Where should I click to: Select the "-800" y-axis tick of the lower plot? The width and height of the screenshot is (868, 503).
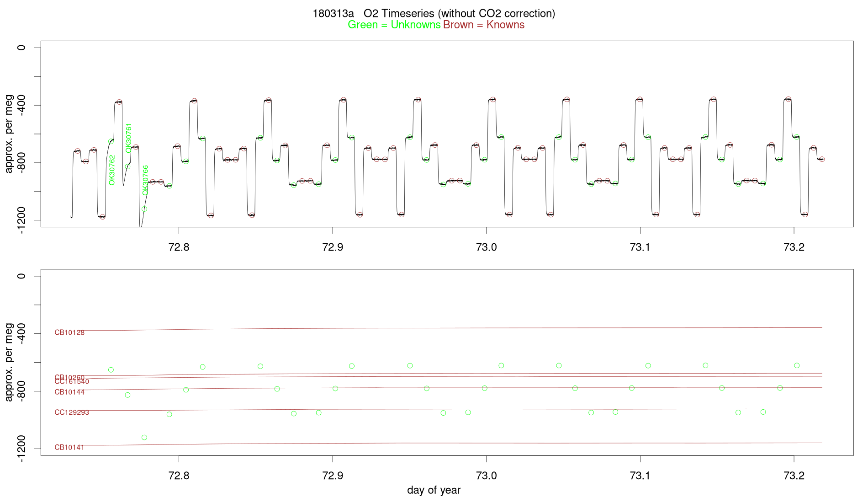pyautogui.click(x=21, y=391)
